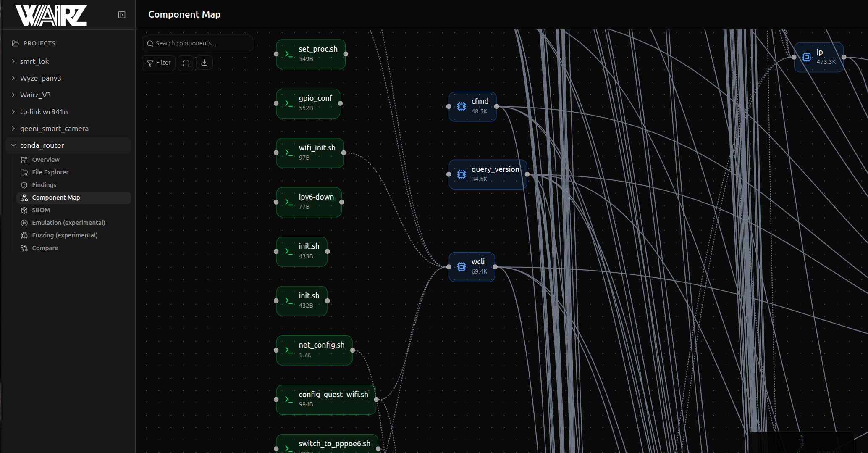Image resolution: width=868 pixels, height=453 pixels.
Task: Click the query_version chip icon
Action: [462, 174]
